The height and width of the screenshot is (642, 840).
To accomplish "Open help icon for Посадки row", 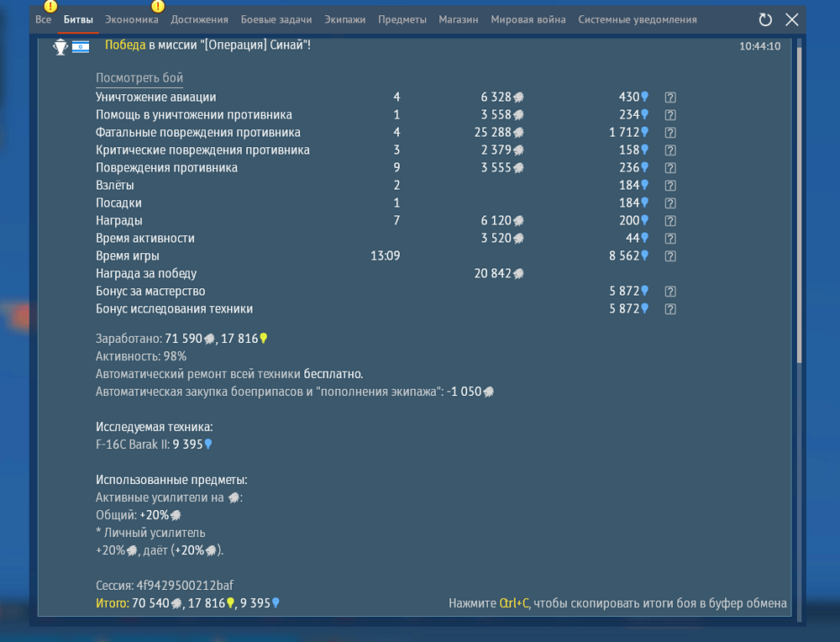I will [x=670, y=203].
